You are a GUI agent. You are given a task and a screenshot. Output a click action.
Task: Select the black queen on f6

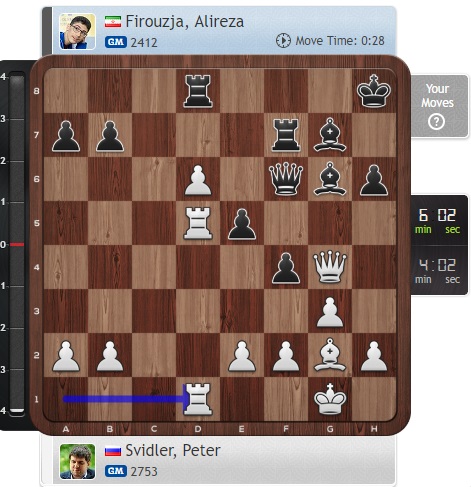pyautogui.click(x=286, y=179)
